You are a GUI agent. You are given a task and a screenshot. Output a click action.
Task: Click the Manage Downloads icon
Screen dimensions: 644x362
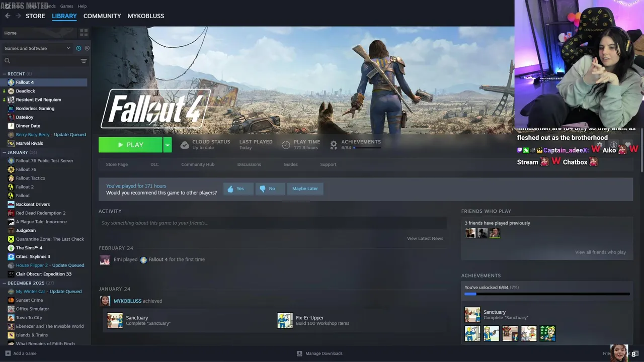pyautogui.click(x=299, y=353)
